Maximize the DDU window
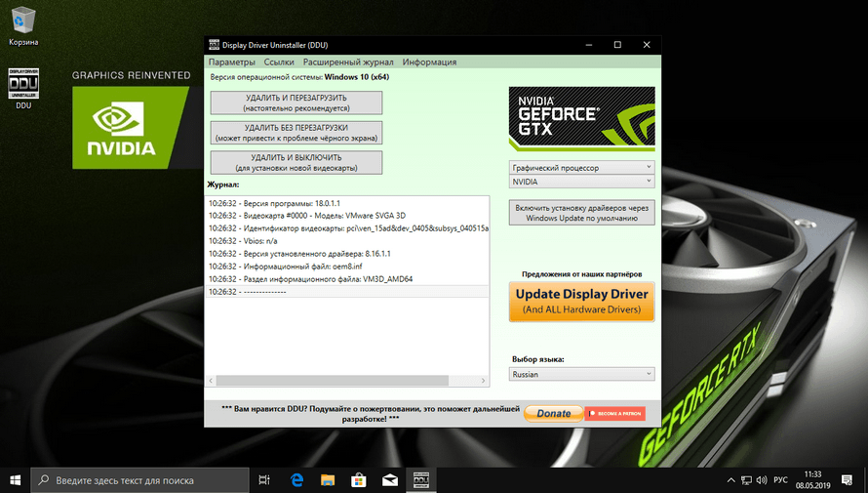 coord(617,45)
